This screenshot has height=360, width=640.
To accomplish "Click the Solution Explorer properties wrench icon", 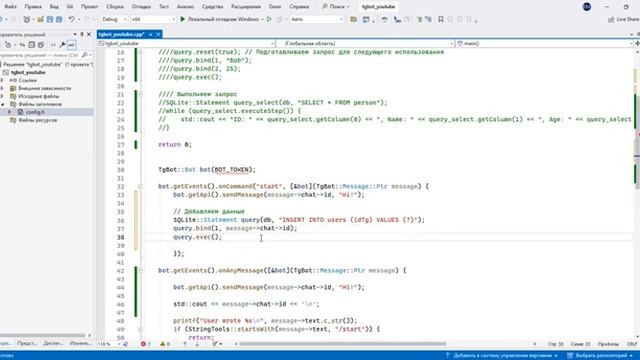I will [x=62, y=45].
